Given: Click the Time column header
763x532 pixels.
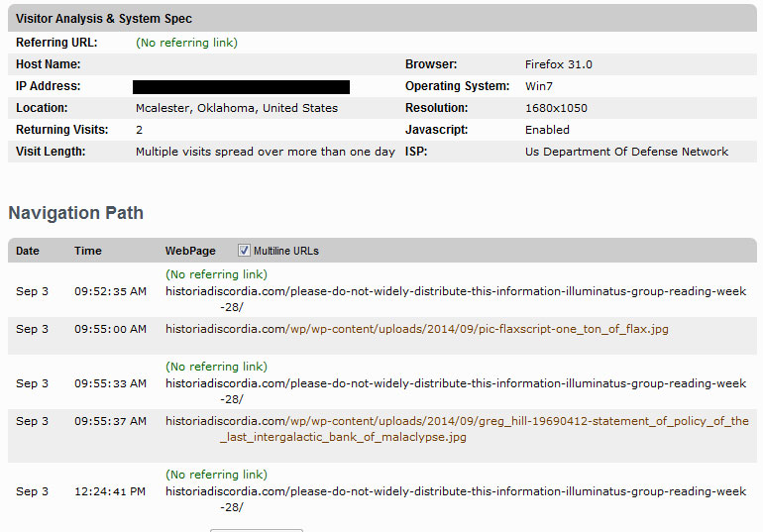Looking at the screenshot, I should coord(88,251).
